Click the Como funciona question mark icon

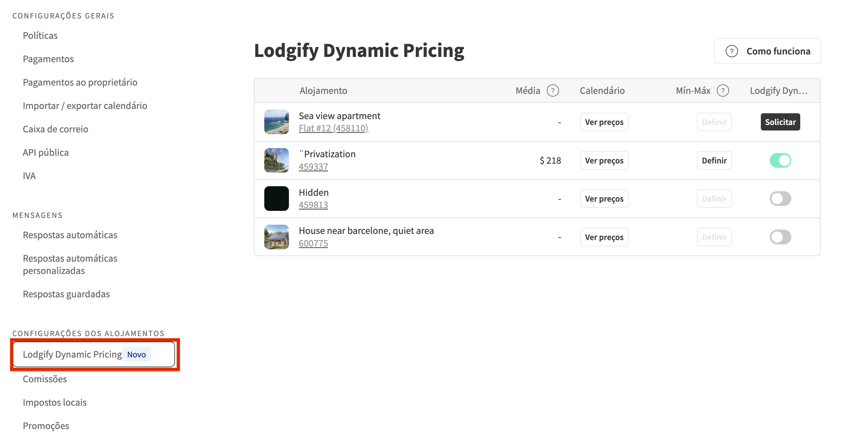click(x=732, y=51)
